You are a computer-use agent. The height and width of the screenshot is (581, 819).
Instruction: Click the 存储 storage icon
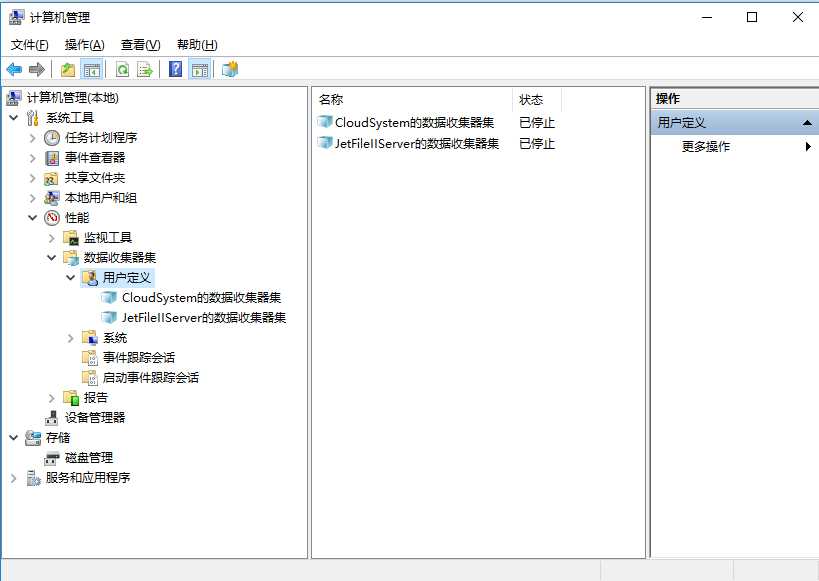click(33, 437)
